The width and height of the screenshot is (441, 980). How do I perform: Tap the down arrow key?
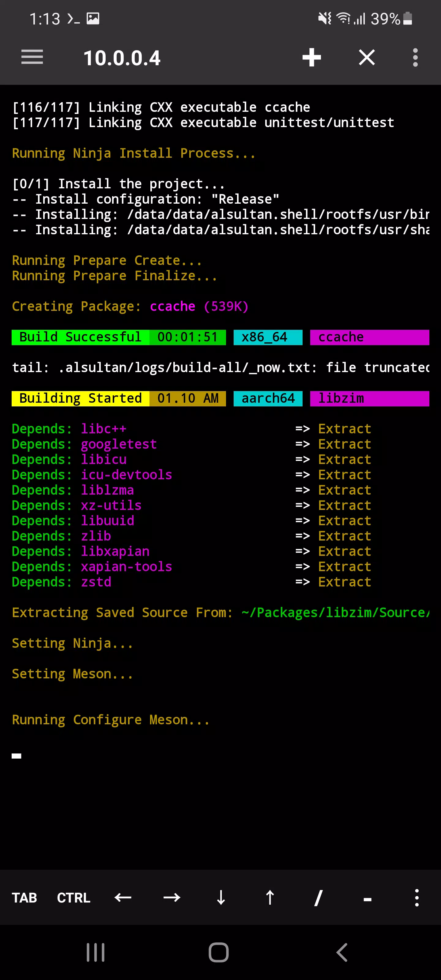click(221, 897)
